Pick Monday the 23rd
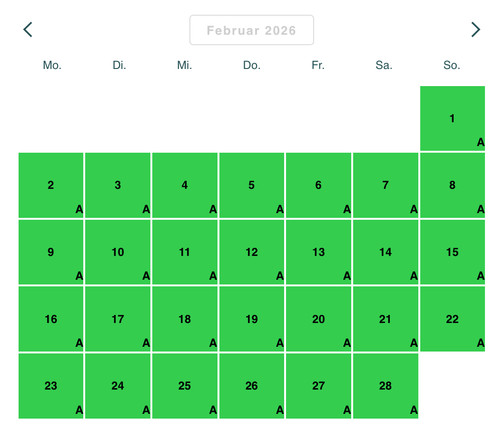This screenshot has width=504, height=440. coord(51,386)
